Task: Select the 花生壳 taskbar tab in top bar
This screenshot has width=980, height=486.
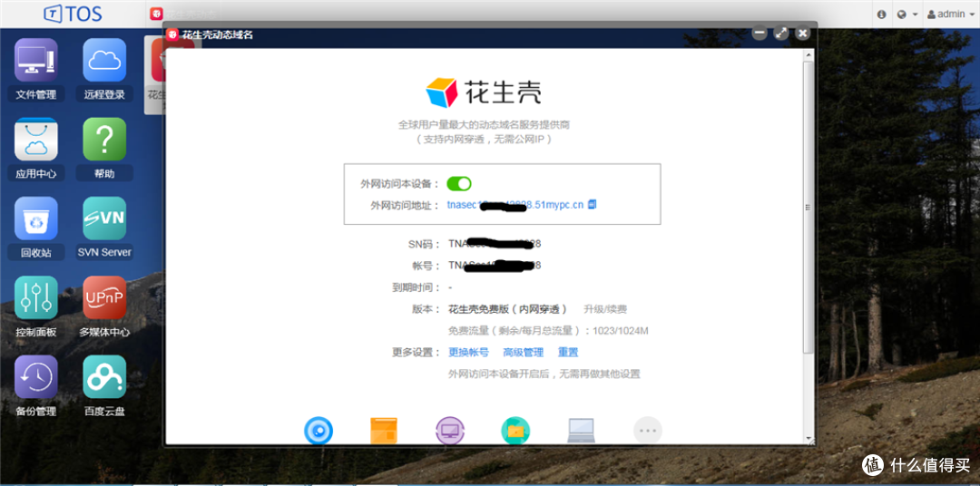Action: point(182,14)
